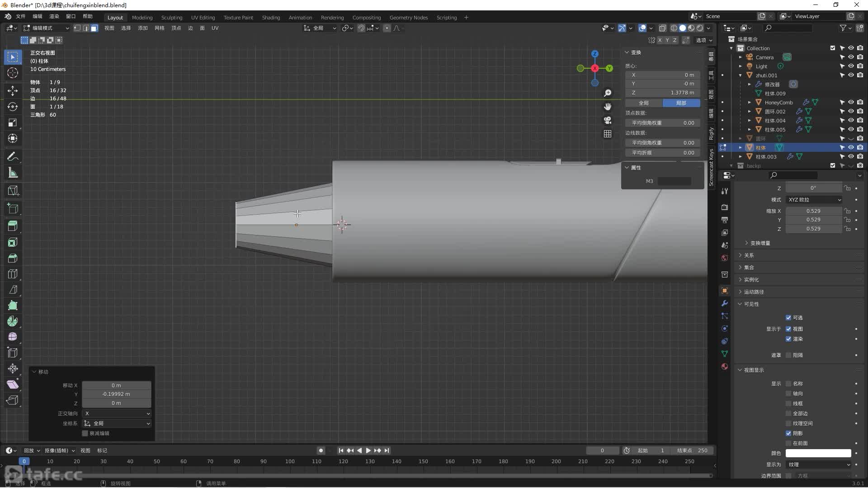Image resolution: width=868 pixels, height=488 pixels.
Task: Open the 文件 menu
Action: click(21, 16)
